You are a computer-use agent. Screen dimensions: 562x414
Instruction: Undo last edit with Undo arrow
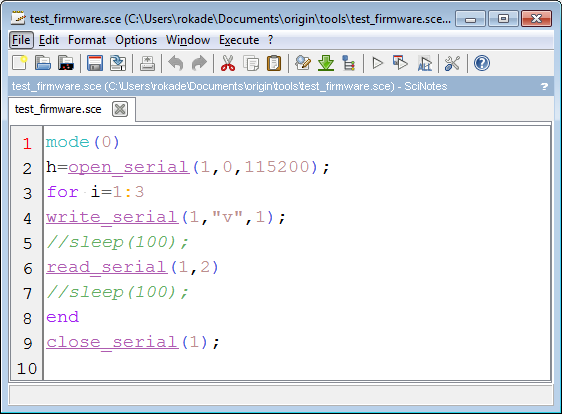point(176,63)
